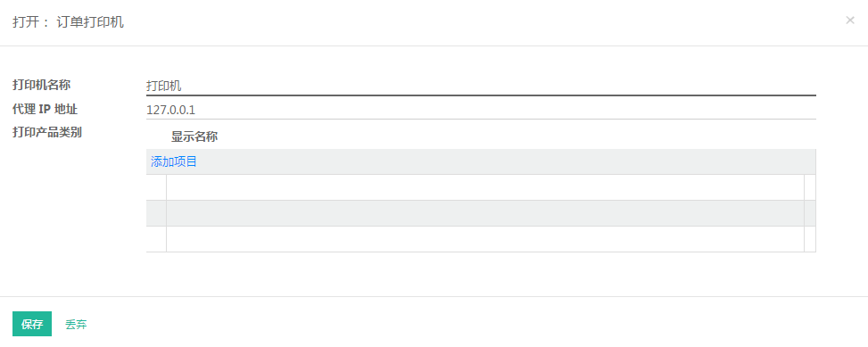Click the 保存 button
This screenshot has height=347, width=868.
tap(32, 324)
